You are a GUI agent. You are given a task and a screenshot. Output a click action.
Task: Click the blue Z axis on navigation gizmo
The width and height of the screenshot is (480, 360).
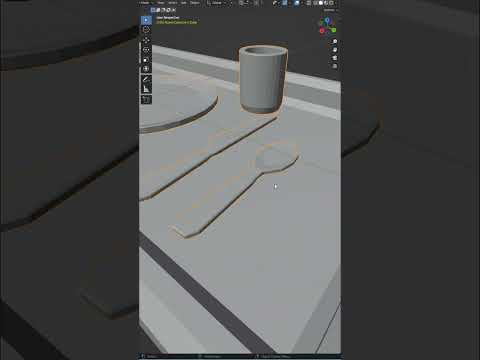[x=327, y=21]
